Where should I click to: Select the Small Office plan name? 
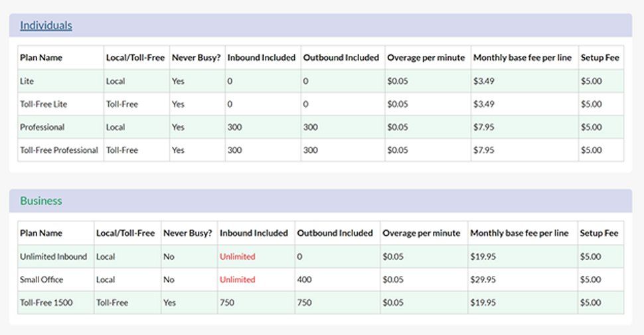coord(41,280)
